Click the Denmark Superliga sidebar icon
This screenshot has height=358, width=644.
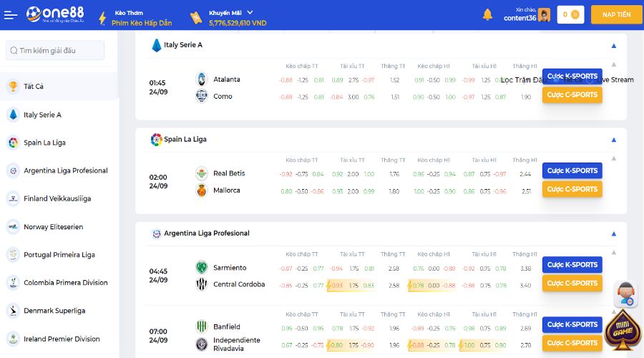point(13,310)
